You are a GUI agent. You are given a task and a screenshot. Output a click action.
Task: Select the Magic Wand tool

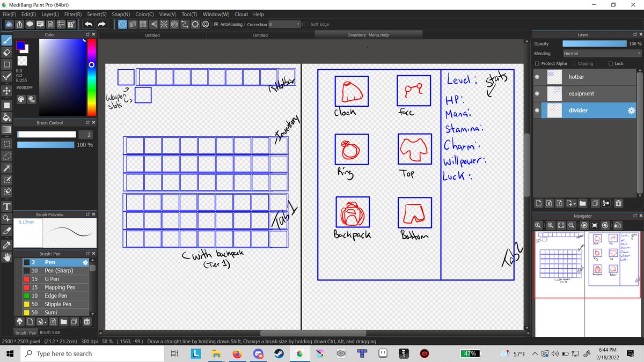(x=7, y=168)
